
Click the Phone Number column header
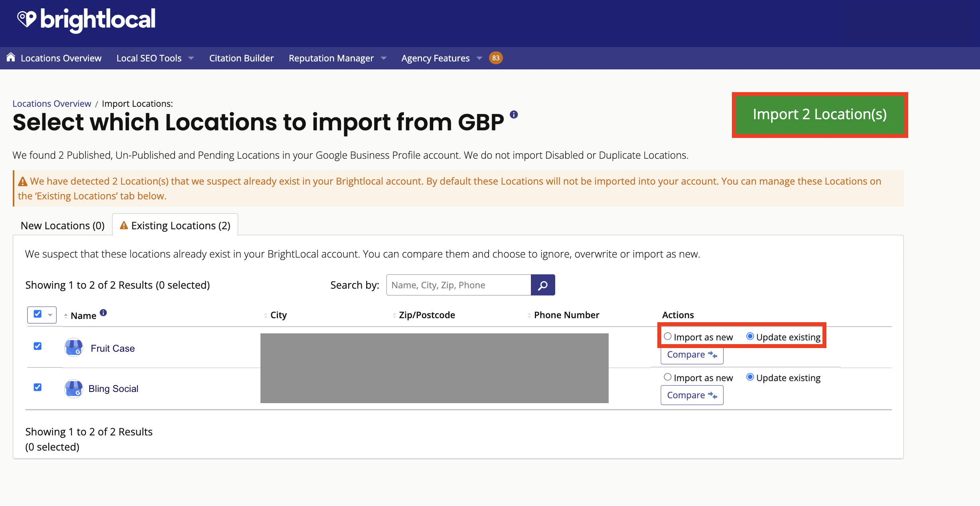pos(566,315)
